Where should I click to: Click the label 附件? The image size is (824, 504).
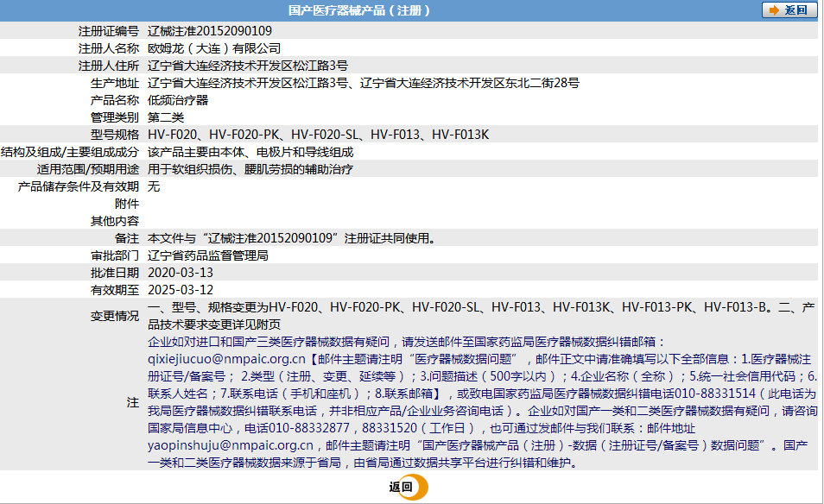[x=127, y=204]
